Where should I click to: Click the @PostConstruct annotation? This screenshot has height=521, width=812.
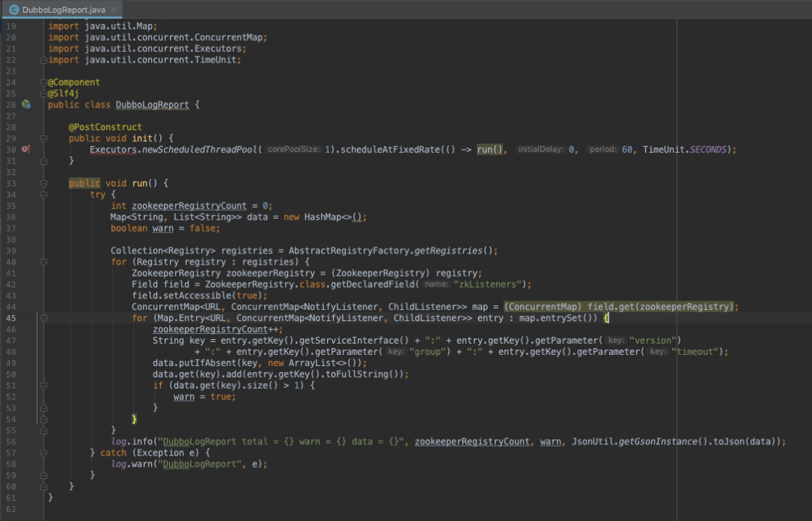coord(105,127)
